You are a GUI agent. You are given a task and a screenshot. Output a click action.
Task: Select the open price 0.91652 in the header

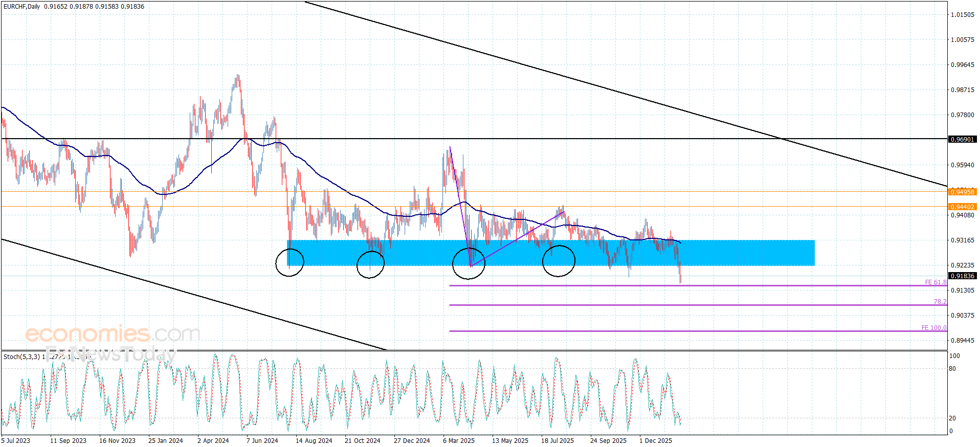click(x=56, y=7)
